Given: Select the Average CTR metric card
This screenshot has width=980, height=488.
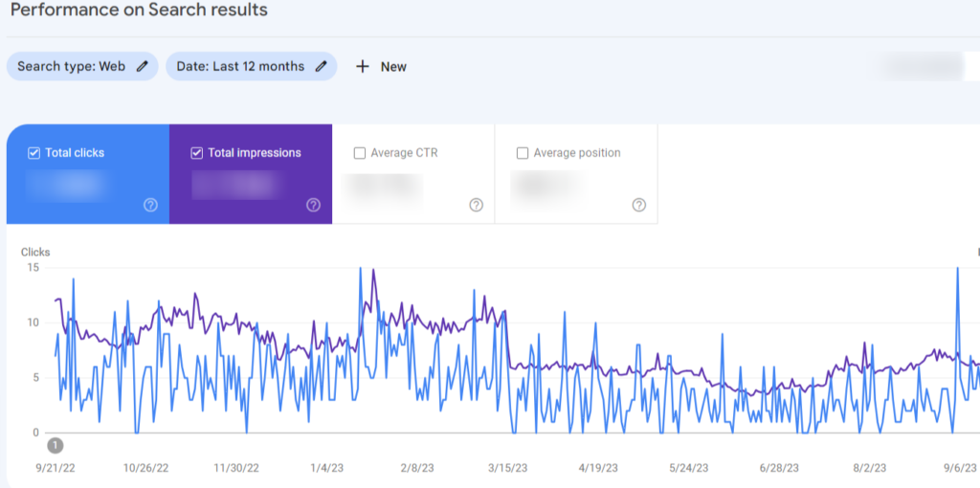Looking at the screenshot, I should (413, 174).
